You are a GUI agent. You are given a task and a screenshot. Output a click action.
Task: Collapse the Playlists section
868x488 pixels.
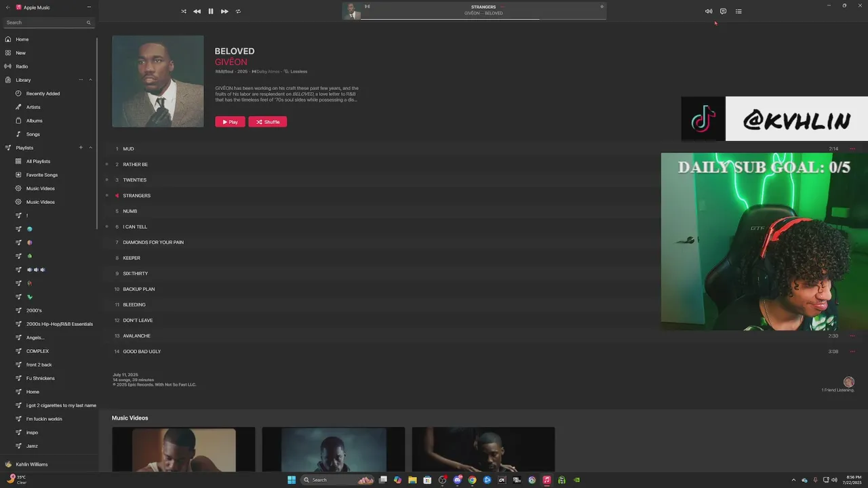90,148
